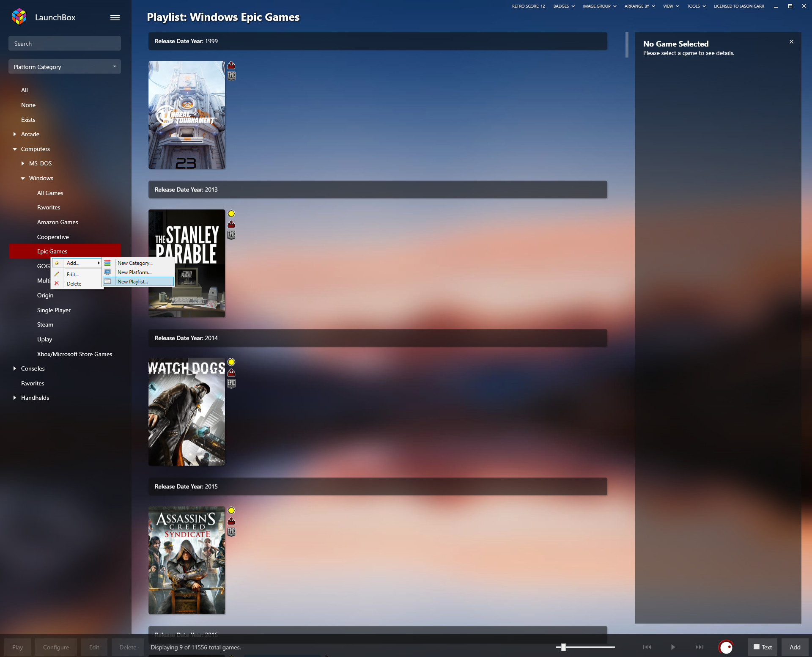Select the Assassin's Creed Syndicate box art
Screen dimensions: 812x657
tap(187, 561)
